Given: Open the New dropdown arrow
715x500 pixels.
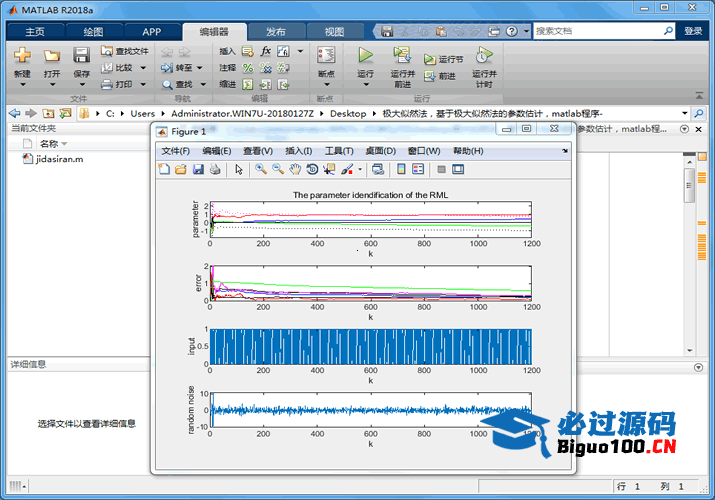Looking at the screenshot, I should pos(22,85).
